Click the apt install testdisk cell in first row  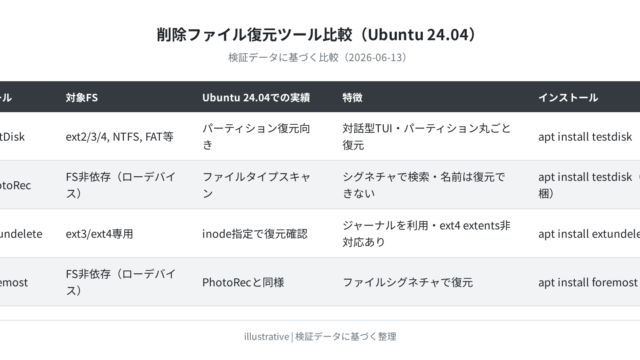[585, 137]
